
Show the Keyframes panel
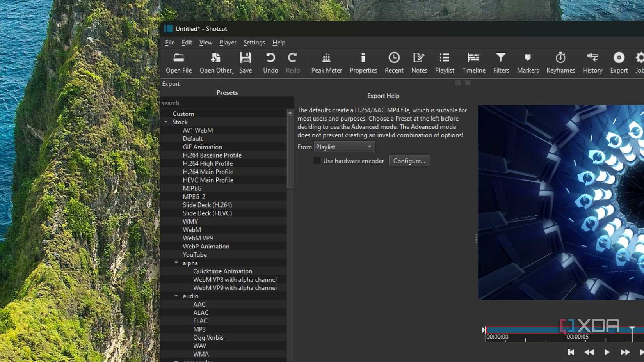tap(560, 62)
